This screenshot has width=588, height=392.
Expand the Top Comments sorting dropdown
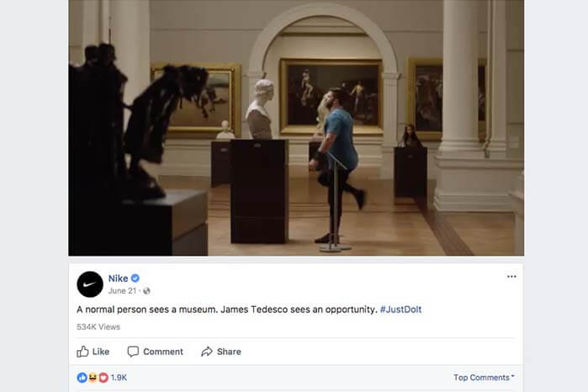484,378
